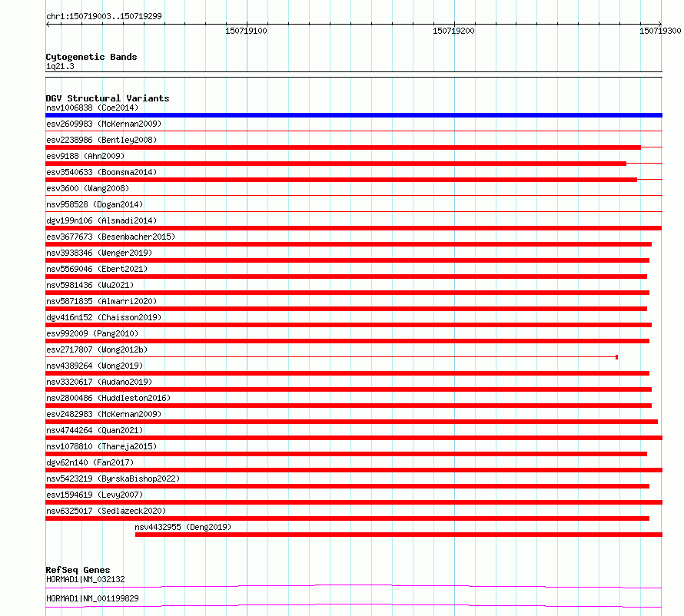Click ruler position 150719200
Screen dimensions: 684x616
coord(453,31)
